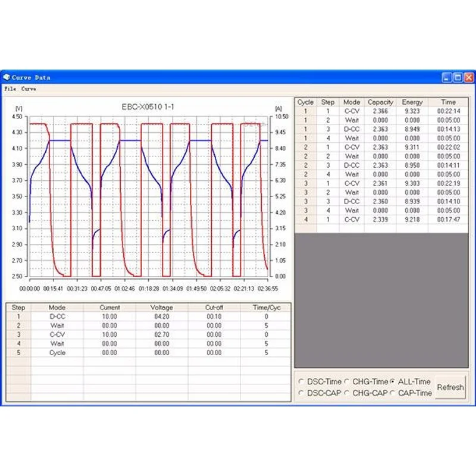Minimize the Curve Data window

[447, 77]
